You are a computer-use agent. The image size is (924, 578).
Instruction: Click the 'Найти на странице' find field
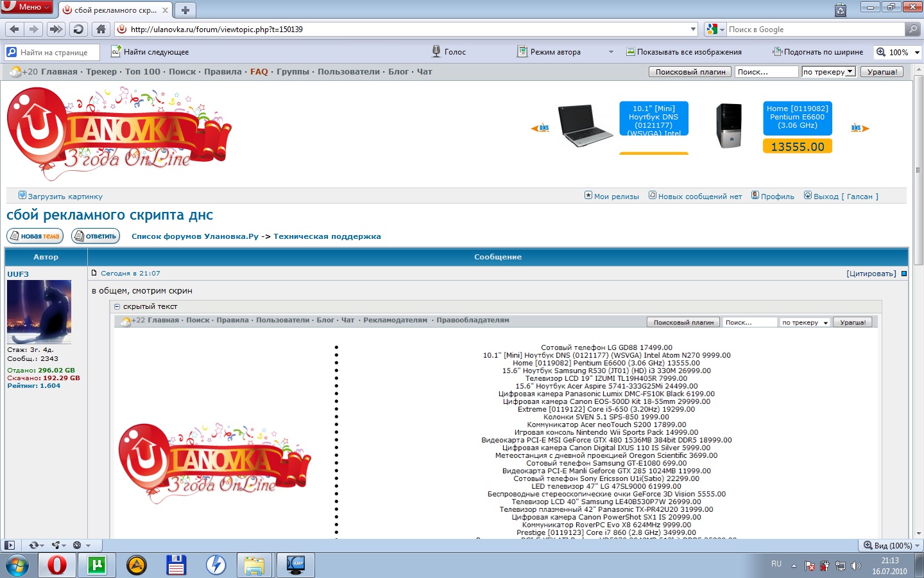tap(53, 52)
